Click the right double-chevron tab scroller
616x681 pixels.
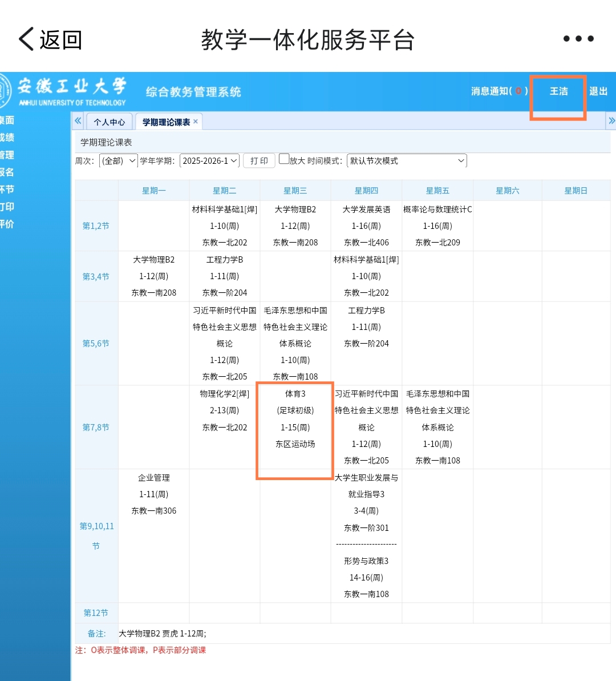[611, 121]
